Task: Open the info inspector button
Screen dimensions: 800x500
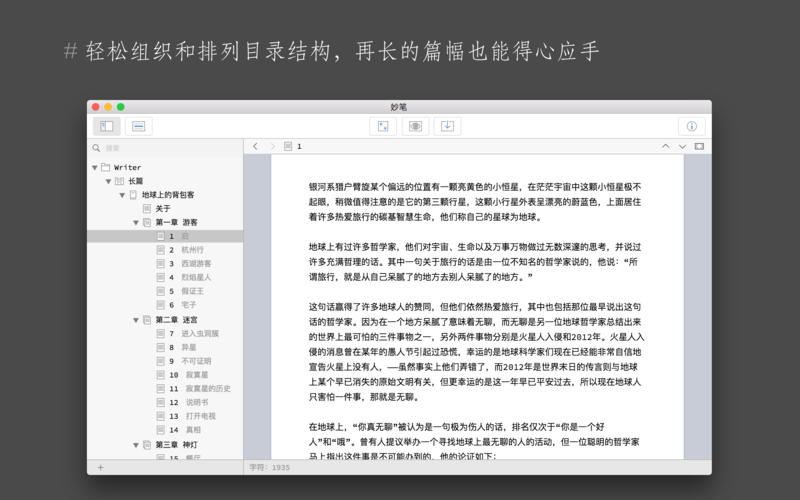Action: [692, 126]
